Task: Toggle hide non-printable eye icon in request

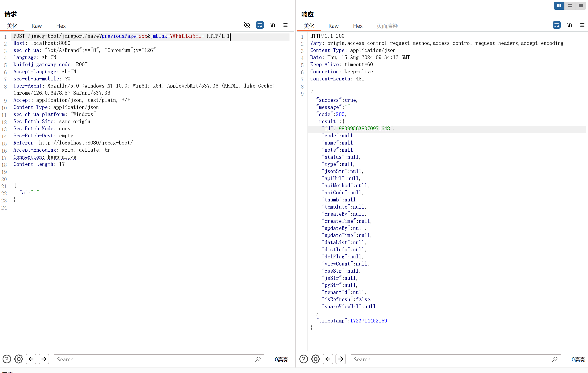Action: (247, 25)
